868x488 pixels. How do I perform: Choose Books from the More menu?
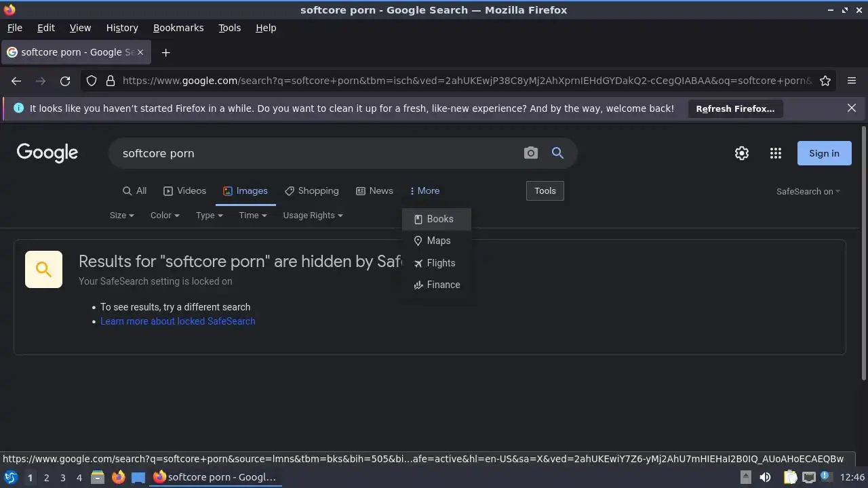[436, 219]
